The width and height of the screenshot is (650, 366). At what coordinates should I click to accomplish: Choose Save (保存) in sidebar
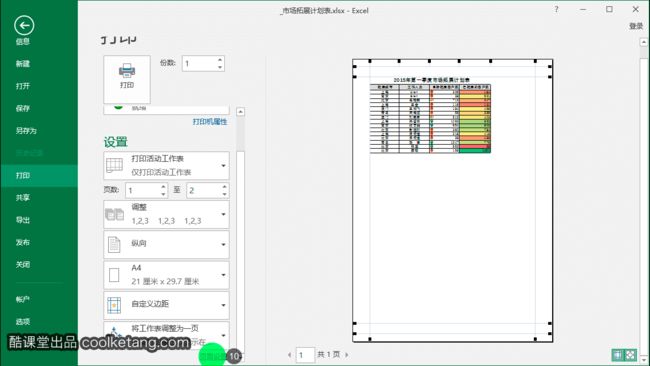coord(23,108)
